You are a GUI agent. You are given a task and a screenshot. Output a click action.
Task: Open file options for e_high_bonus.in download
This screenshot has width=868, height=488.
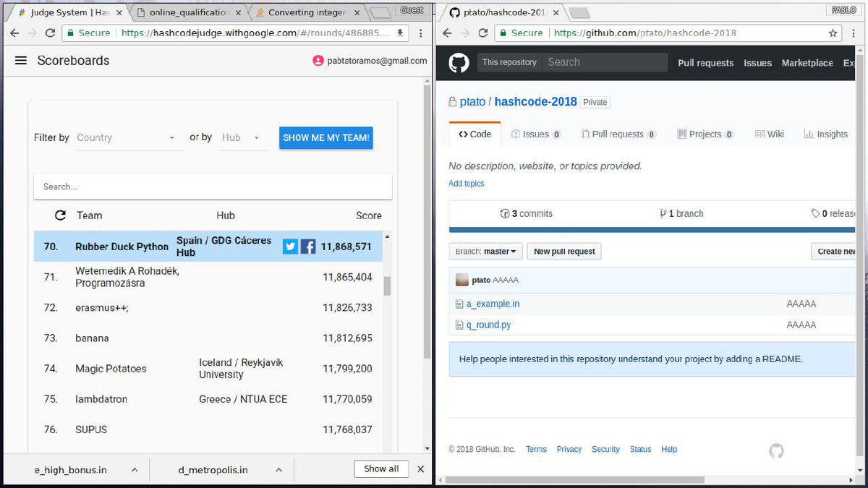click(135, 469)
